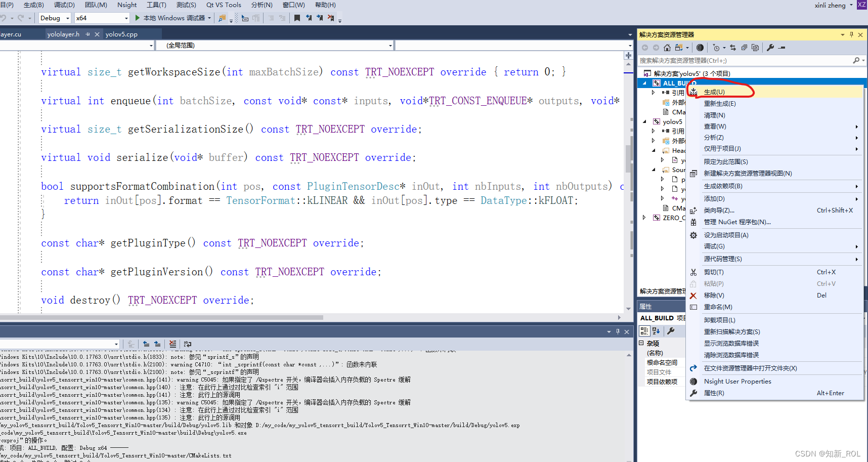The image size is (868, 462).
Task: Start debugging with 本地 Windows 调试器
Action: pyautogui.click(x=172, y=18)
